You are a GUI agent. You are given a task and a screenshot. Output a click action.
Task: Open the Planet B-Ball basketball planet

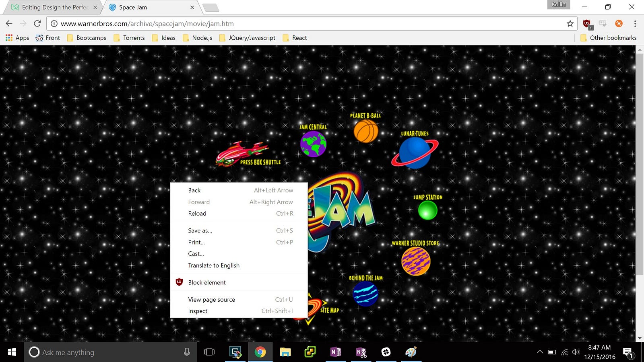(366, 131)
